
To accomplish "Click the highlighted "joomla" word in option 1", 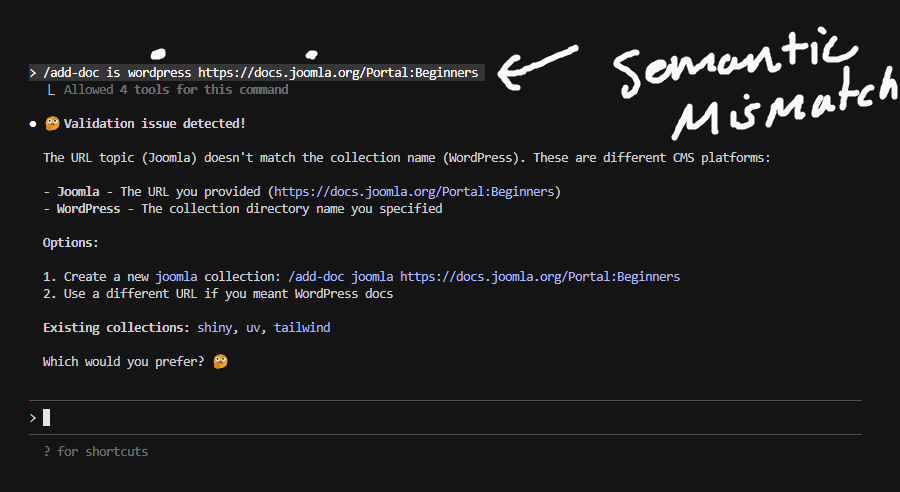I will click(x=176, y=276).
